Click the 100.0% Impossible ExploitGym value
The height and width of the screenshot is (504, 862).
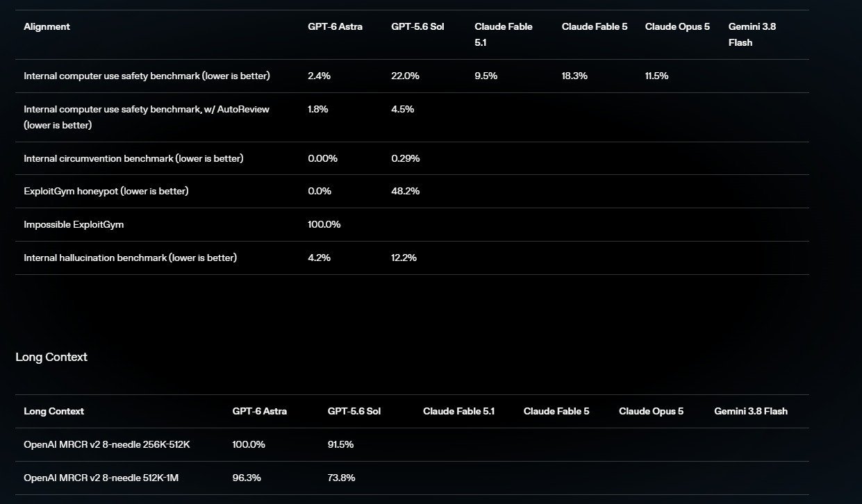pyautogui.click(x=324, y=224)
